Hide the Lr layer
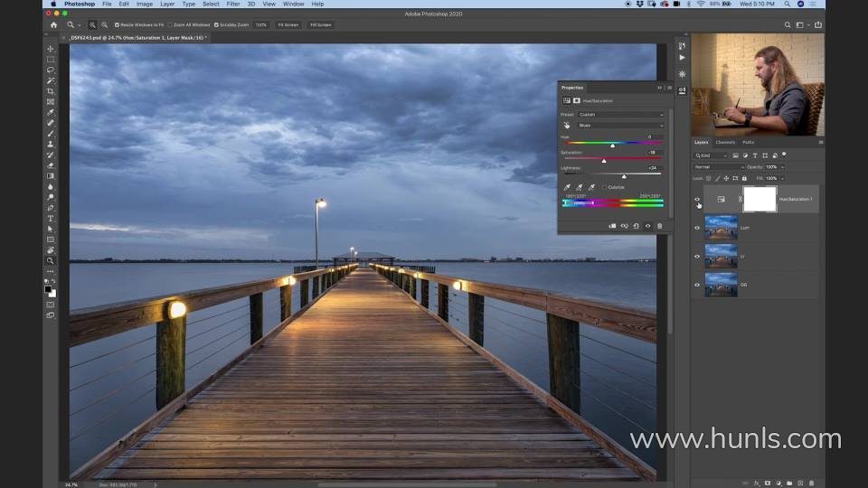Screen dimensions: 868x488 (697, 256)
